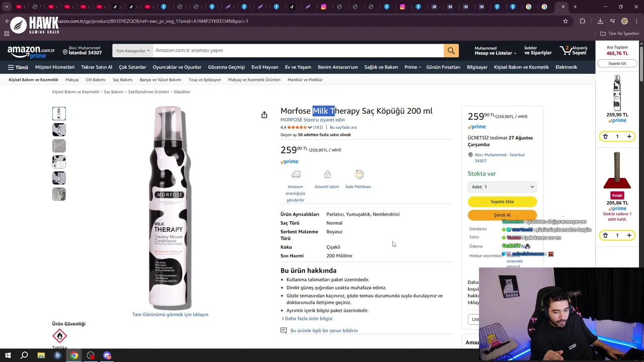Open Müşteri Hizmetleri in the nav bar
644x362 pixels.
click(x=55, y=67)
